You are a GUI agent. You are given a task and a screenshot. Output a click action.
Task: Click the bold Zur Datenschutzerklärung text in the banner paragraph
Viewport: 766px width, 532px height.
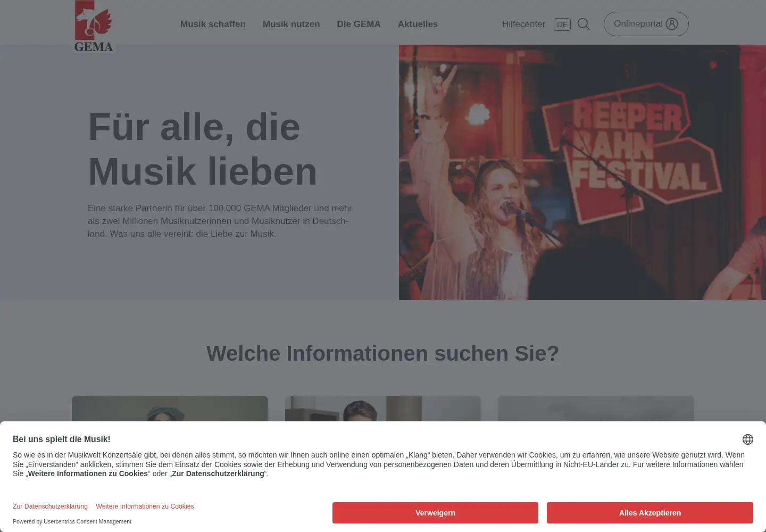click(x=218, y=473)
